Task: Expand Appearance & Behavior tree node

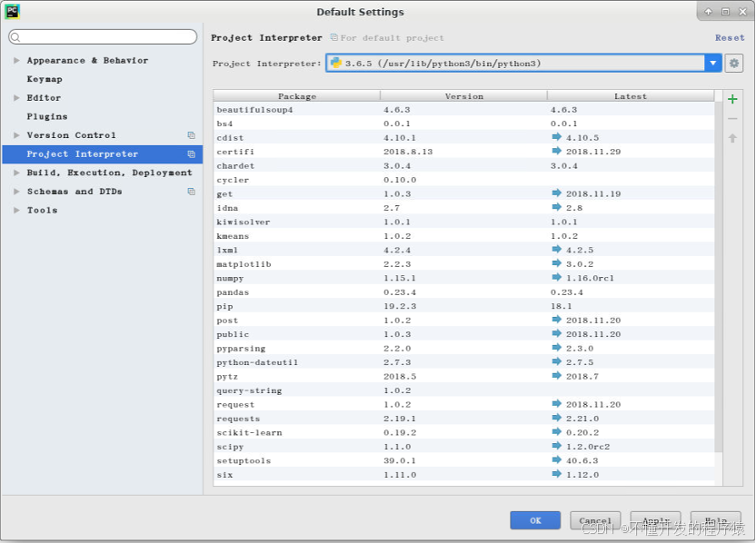Action: coord(16,60)
